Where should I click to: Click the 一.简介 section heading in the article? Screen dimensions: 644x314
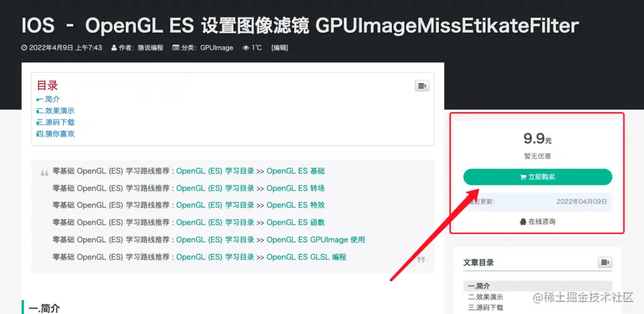pos(43,309)
